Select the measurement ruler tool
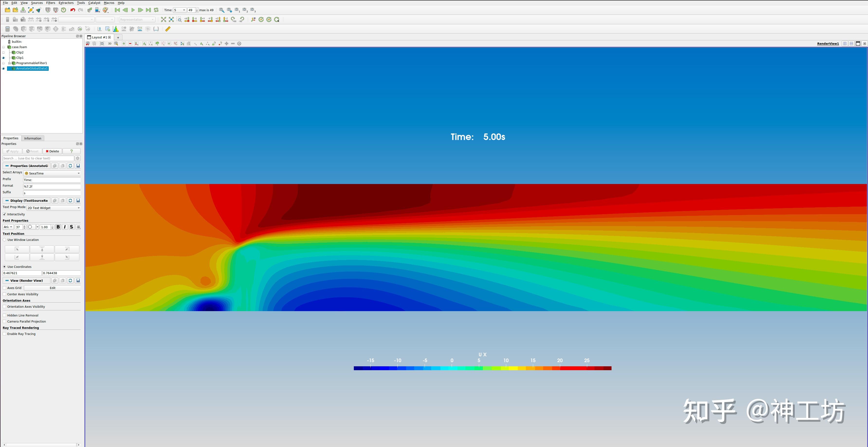 point(168,29)
